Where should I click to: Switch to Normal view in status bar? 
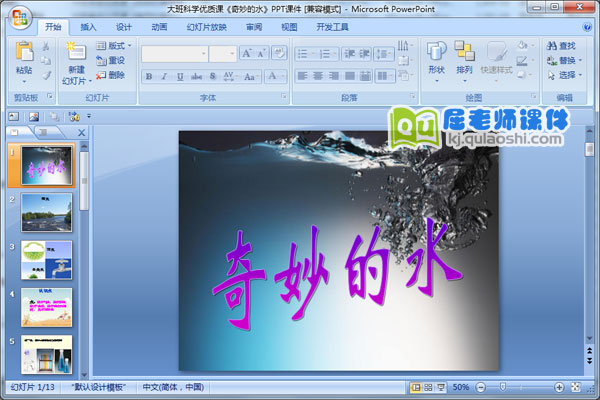pos(416,387)
